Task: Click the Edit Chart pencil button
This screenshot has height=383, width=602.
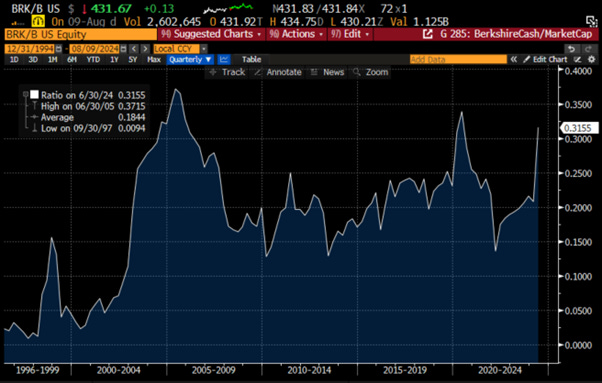Action: coord(545,59)
